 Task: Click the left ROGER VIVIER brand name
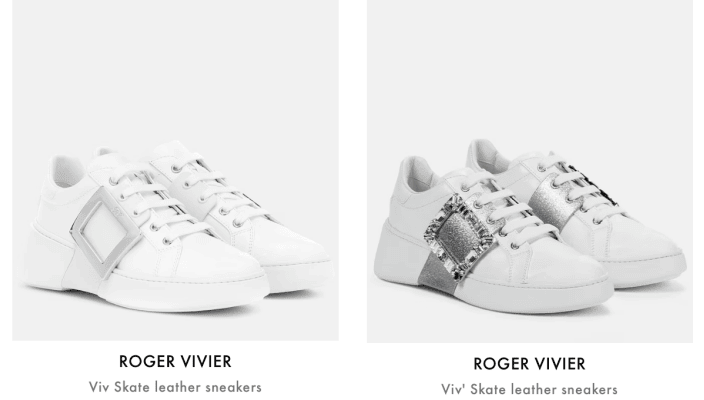tap(175, 361)
